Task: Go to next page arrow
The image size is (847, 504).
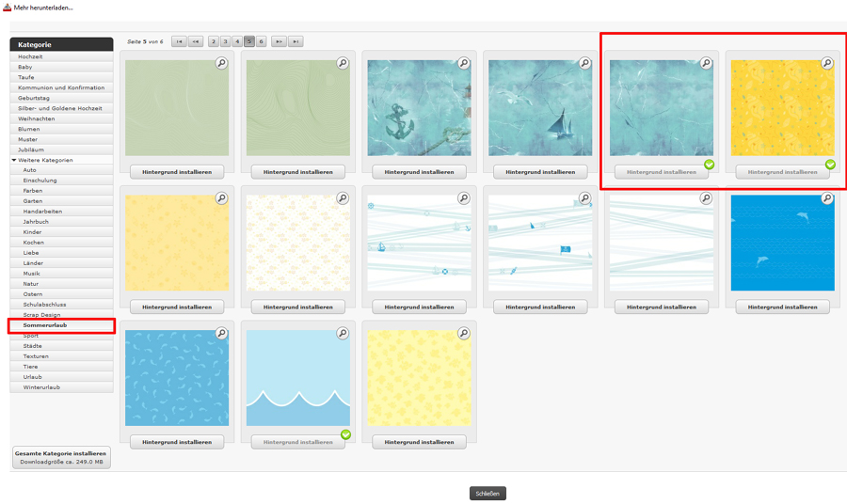Action: (x=279, y=41)
